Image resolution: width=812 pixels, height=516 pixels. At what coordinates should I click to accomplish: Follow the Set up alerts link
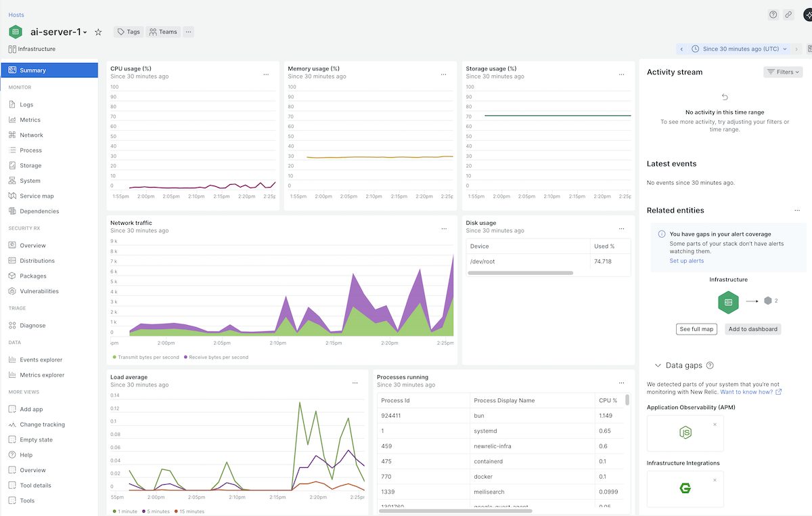point(686,261)
